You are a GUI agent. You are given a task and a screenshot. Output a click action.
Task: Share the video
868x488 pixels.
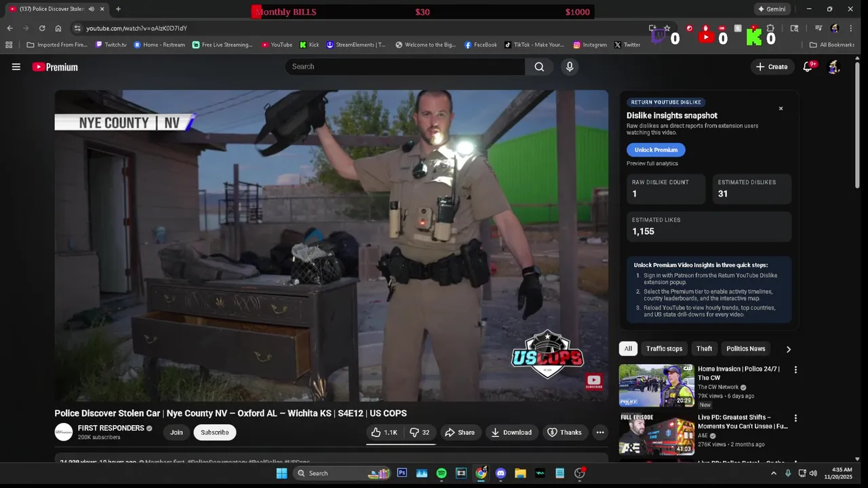pos(460,432)
